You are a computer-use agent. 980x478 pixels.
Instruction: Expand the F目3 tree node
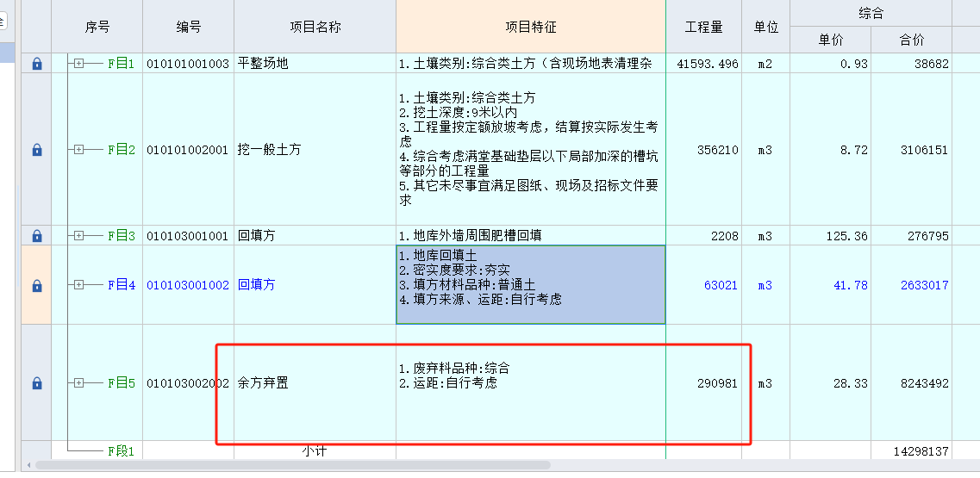coord(79,236)
